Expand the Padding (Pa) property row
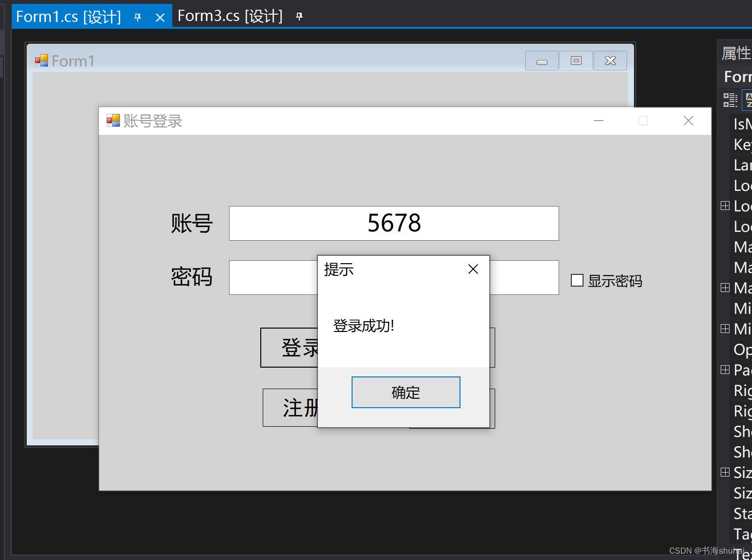 (725, 370)
